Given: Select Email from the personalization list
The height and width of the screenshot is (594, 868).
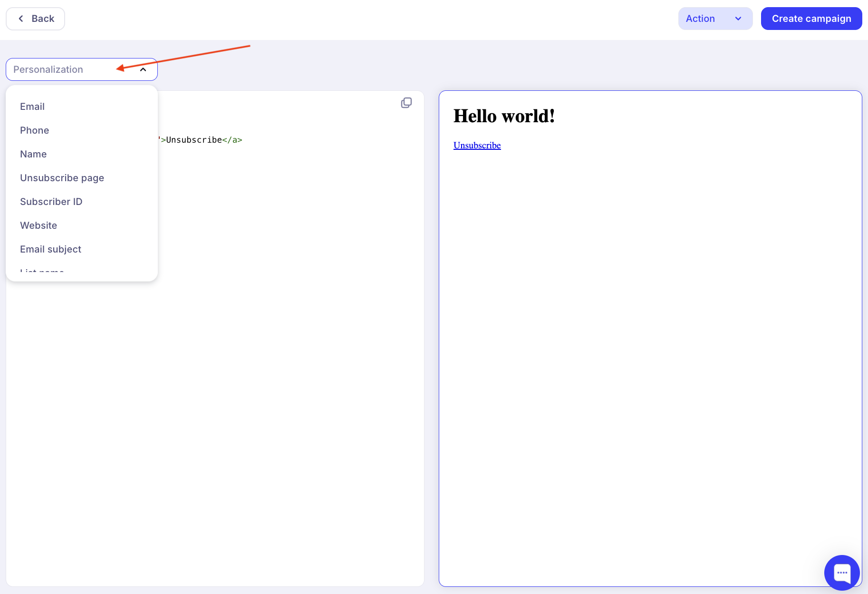Looking at the screenshot, I should click(x=32, y=107).
